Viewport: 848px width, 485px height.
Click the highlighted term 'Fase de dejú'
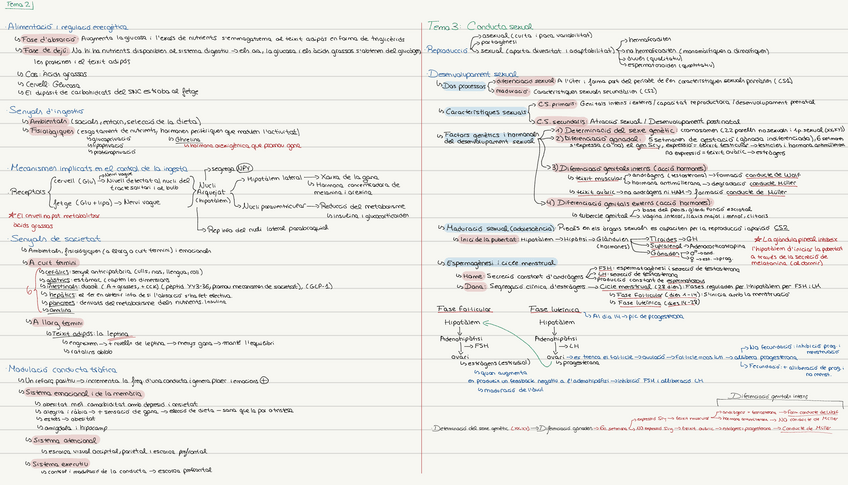pos(45,51)
